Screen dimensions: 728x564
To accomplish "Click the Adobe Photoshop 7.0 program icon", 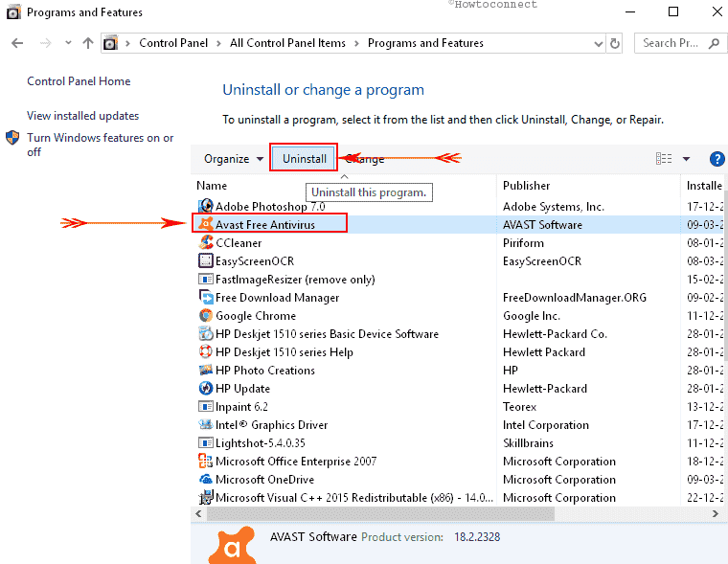I will (x=206, y=206).
